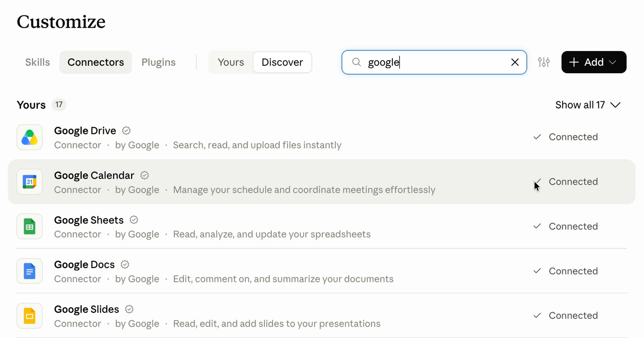Click the magnifier icon in search box
The width and height of the screenshot is (644, 338).
point(356,62)
